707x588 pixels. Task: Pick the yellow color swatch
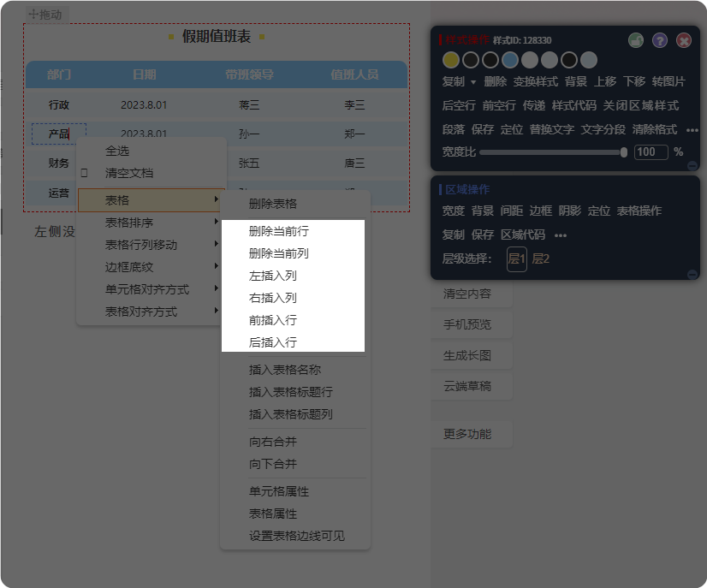[451, 60]
